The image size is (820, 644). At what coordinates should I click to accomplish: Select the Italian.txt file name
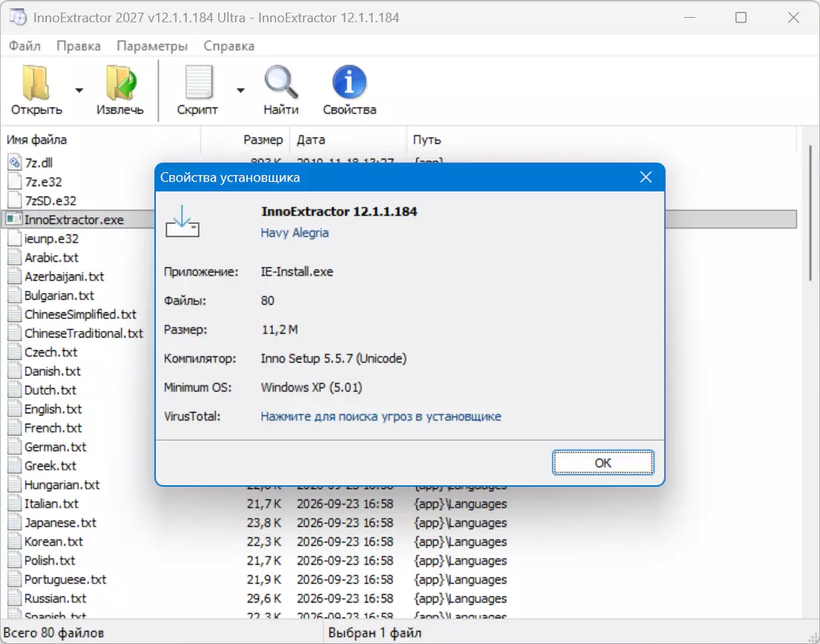51,503
